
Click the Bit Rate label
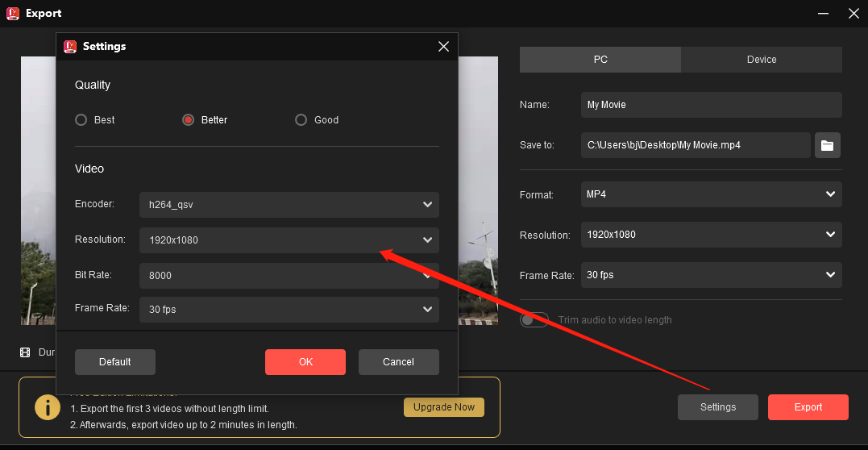pyautogui.click(x=93, y=274)
